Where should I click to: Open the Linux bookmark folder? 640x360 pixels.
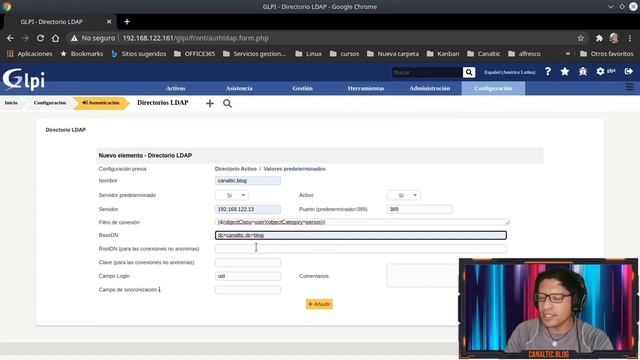click(x=309, y=53)
